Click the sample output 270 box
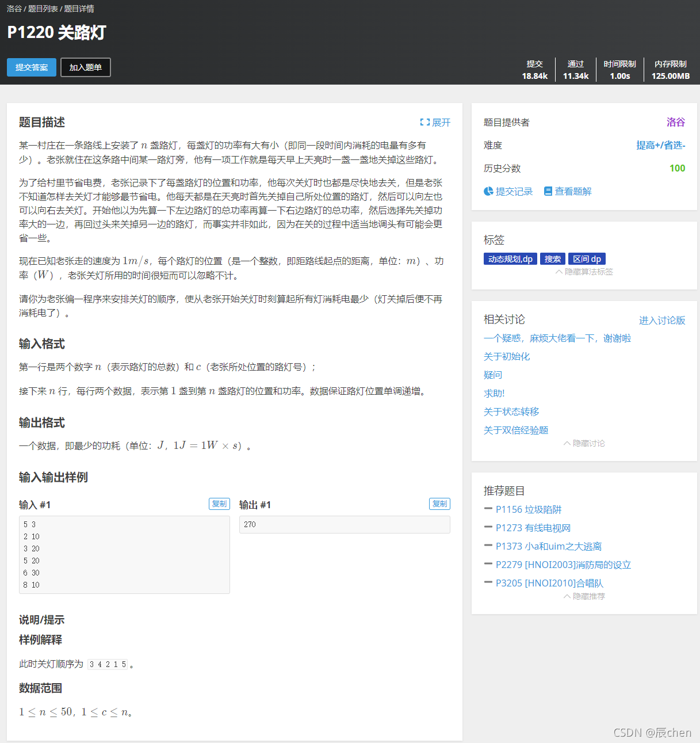Screen dimensions: 700x743 click(345, 524)
